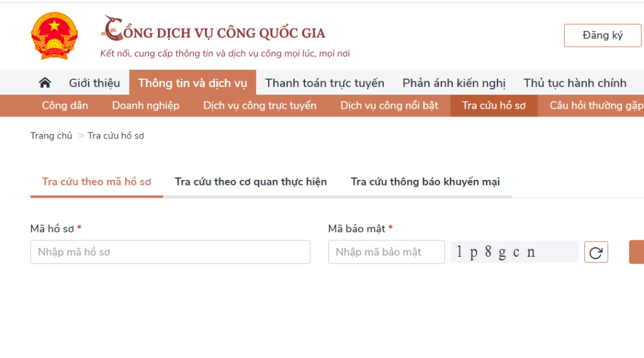
Task: Open Câu hỏi thường gặp submenu
Action: click(x=596, y=106)
